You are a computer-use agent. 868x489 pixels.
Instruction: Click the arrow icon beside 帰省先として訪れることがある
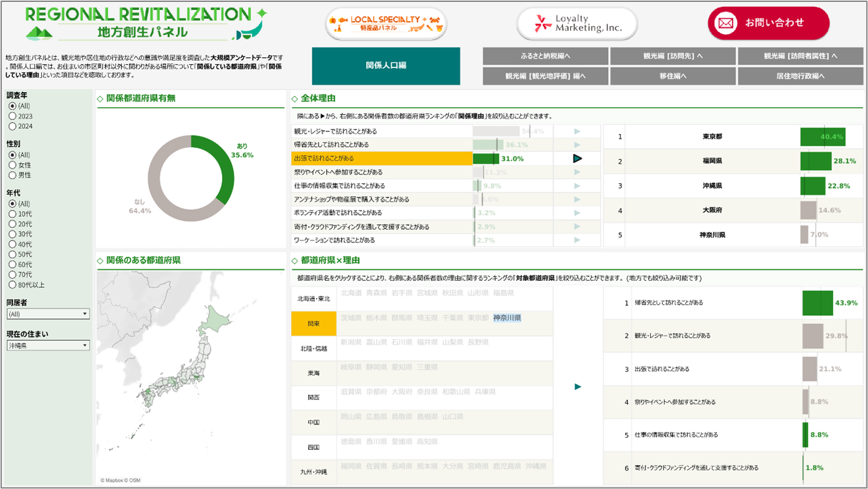click(577, 145)
